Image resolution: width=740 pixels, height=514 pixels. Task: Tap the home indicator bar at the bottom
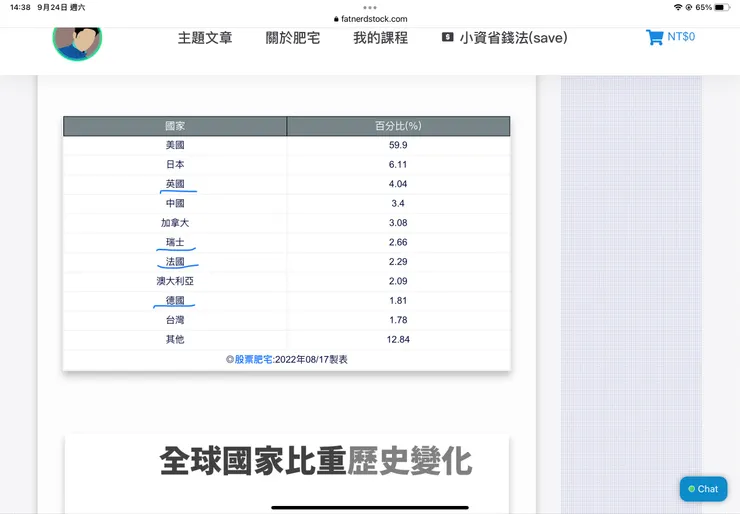click(x=370, y=508)
